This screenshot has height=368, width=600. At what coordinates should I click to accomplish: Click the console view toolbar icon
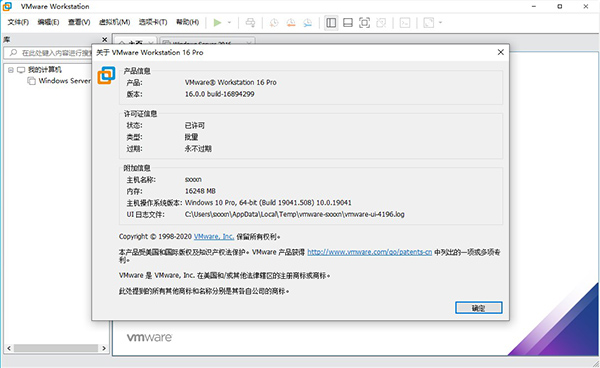pos(404,23)
